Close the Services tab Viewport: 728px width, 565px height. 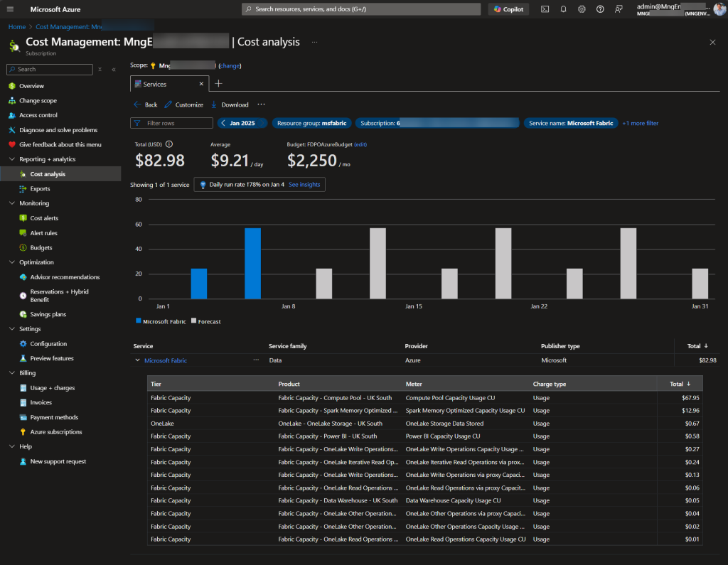(x=201, y=84)
